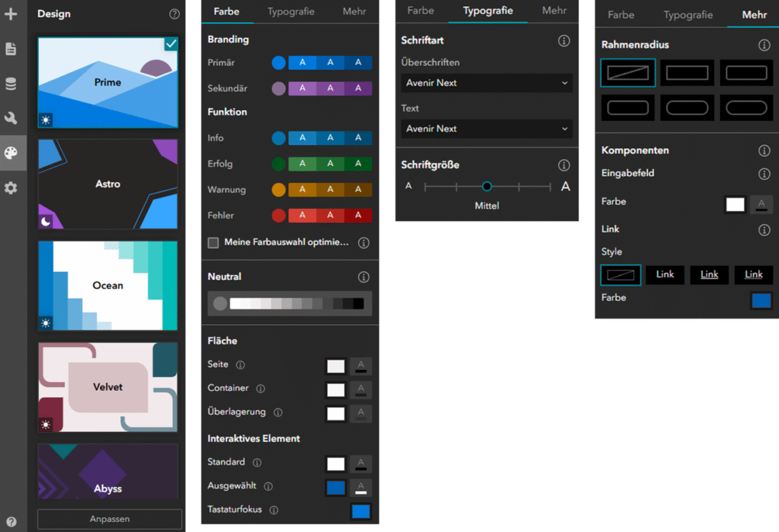Image resolution: width=779 pixels, height=532 pixels.
Task: Click the Warnung orange color circle
Action: [279, 189]
